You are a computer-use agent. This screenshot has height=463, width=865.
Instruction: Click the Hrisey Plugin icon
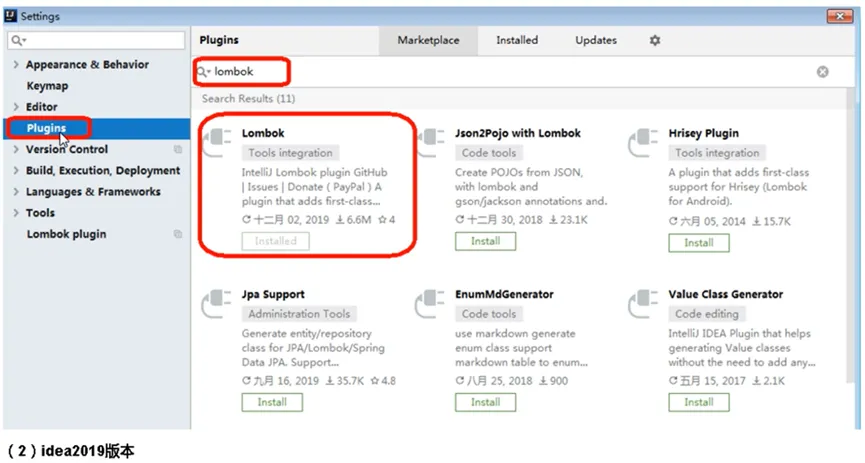pos(643,142)
